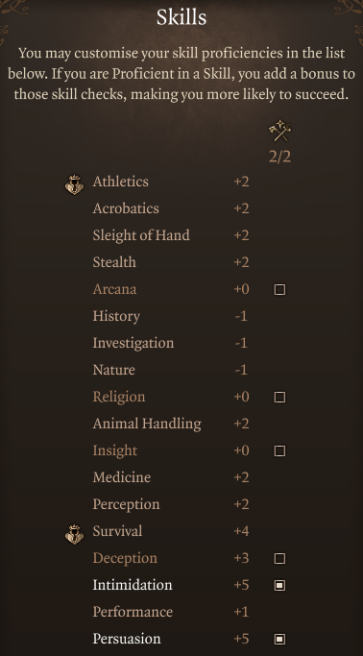Image resolution: width=363 pixels, height=656 pixels.
Task: Select the Performance skill entry
Action: [133, 612]
